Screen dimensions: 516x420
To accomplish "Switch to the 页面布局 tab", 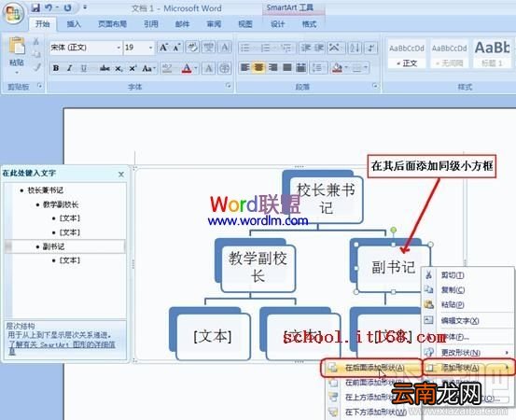I will (112, 24).
